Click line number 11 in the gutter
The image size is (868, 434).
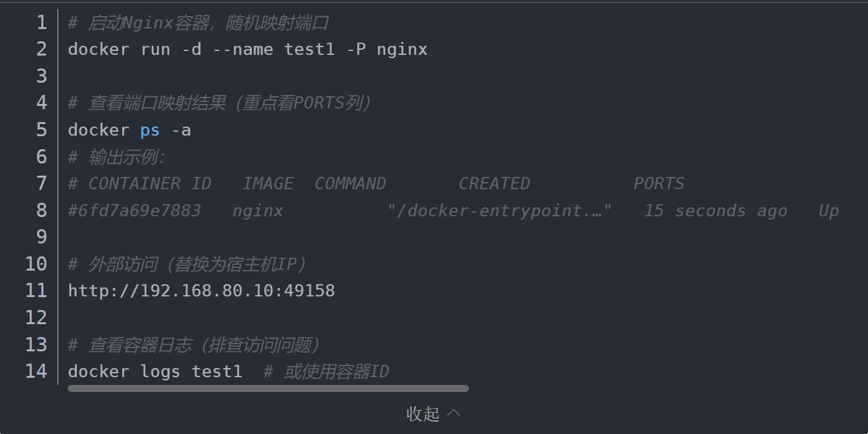pos(37,291)
